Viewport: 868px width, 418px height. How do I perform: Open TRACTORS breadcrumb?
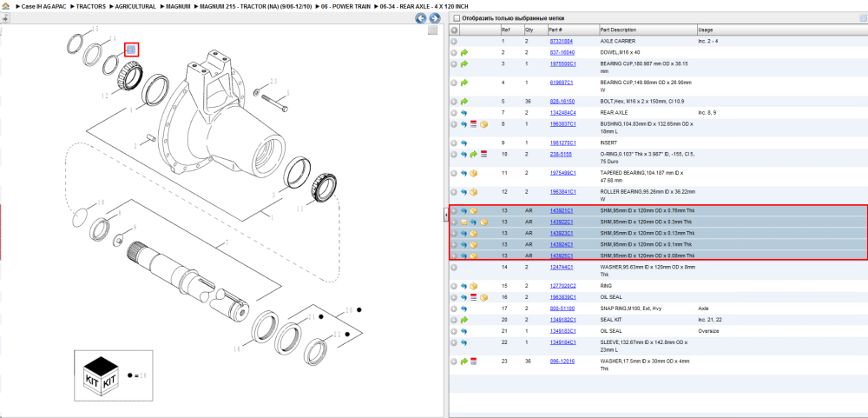[x=91, y=6]
